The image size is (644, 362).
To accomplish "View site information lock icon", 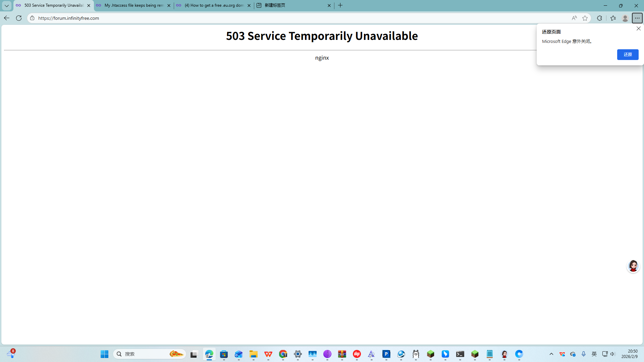I will click(32, 18).
